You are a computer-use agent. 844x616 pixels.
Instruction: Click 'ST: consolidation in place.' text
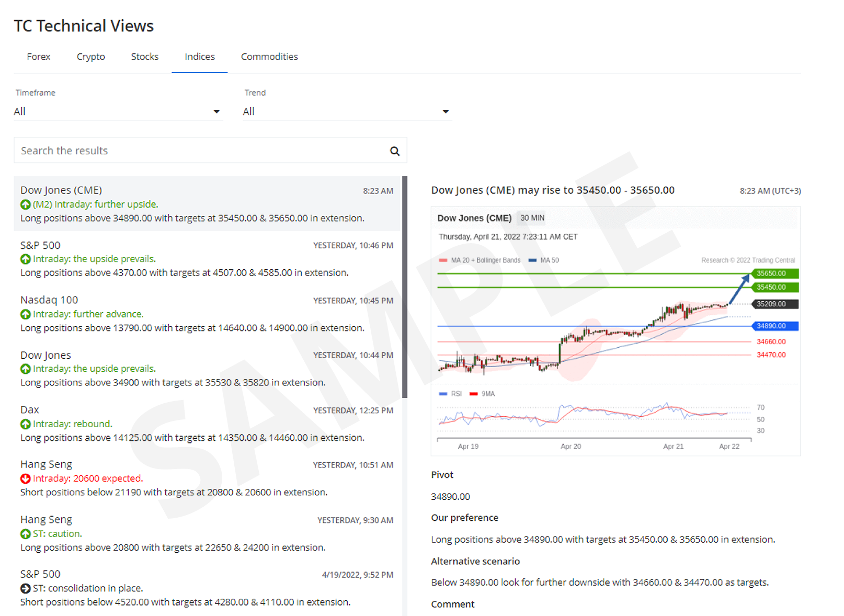click(88, 588)
